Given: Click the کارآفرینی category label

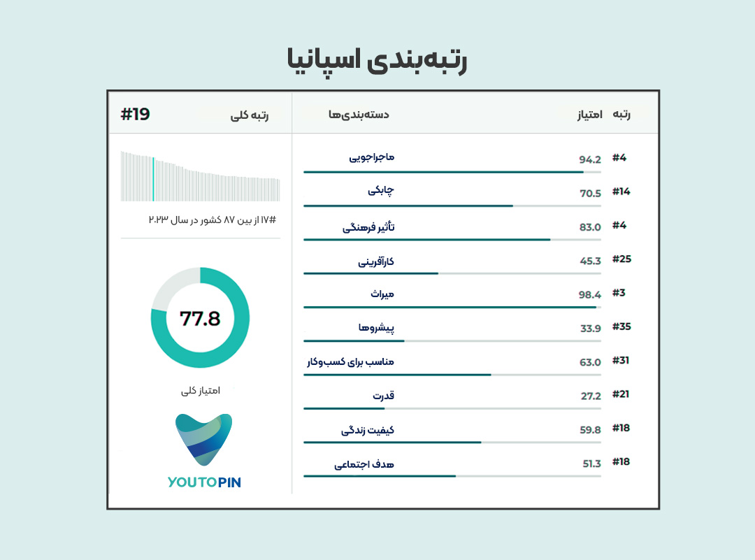Looking at the screenshot, I should (376, 261).
